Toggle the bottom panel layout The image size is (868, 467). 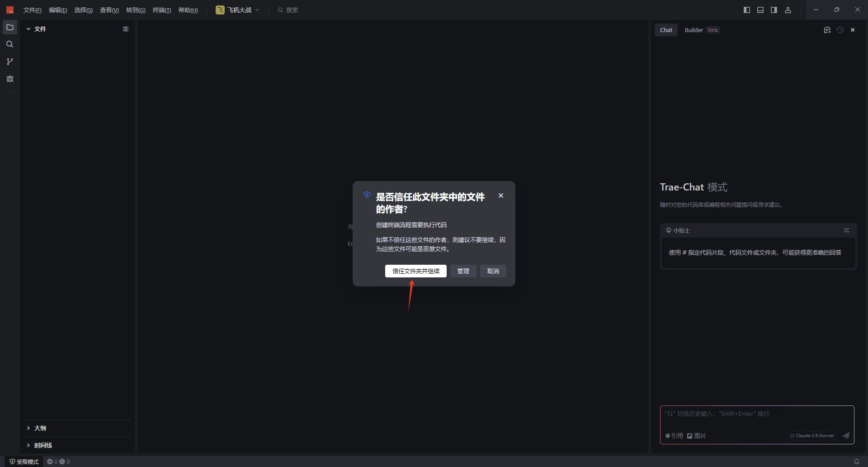pyautogui.click(x=760, y=10)
